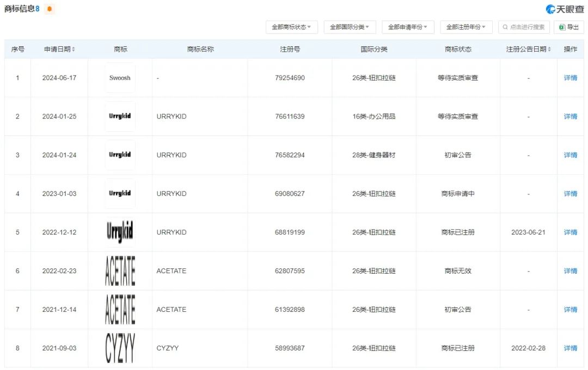Click the 商标申请中 status cell

coord(458,194)
